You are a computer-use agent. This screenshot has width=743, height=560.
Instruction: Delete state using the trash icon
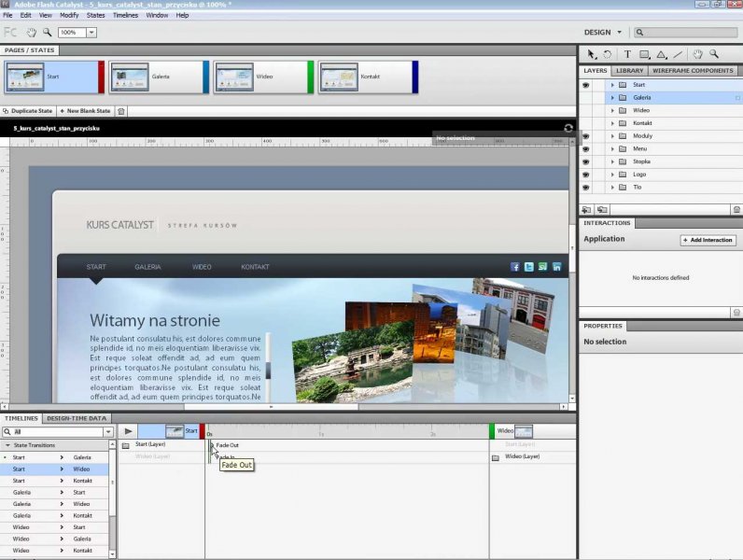(x=121, y=111)
